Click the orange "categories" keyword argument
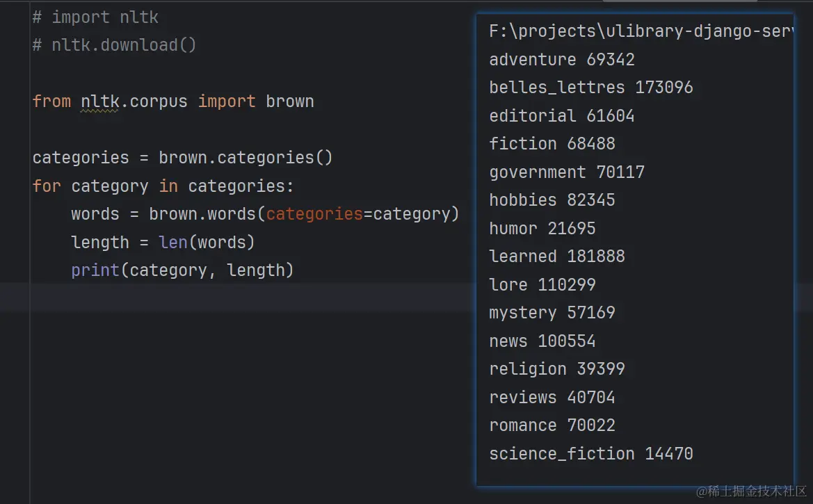The image size is (813, 504). pos(314,214)
